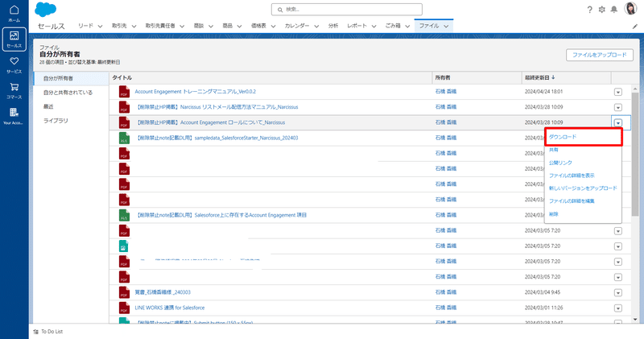The image size is (644, 339).
Task: Choose ダウンロード from the row menu
Action: pyautogui.click(x=583, y=137)
